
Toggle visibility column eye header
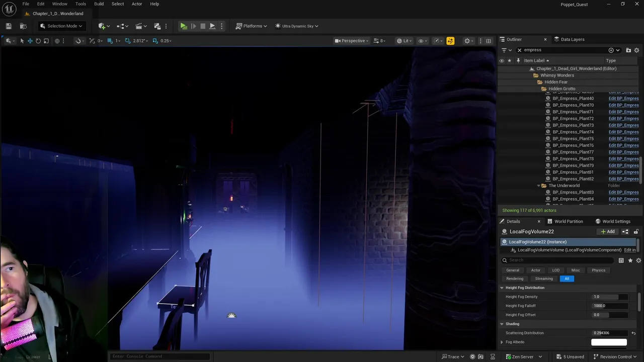[502, 60]
